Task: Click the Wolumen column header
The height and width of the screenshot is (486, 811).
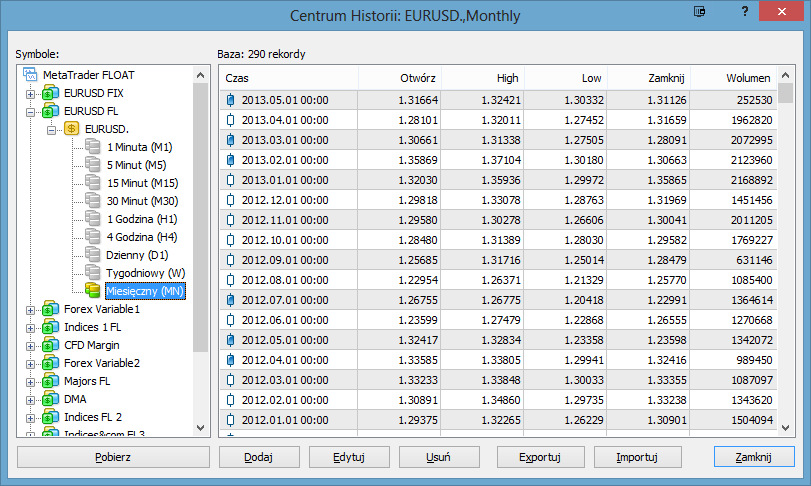Action: (x=733, y=78)
